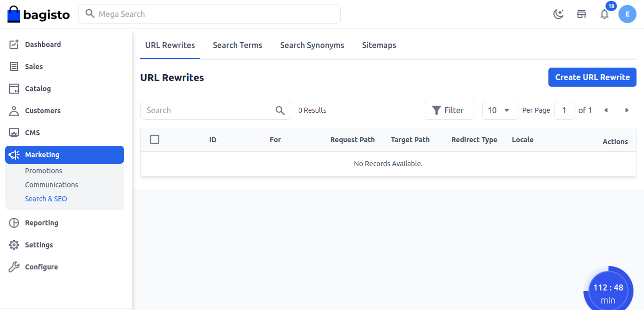Go to next page arrow
Screen dimensions: 644x310
tap(627, 110)
